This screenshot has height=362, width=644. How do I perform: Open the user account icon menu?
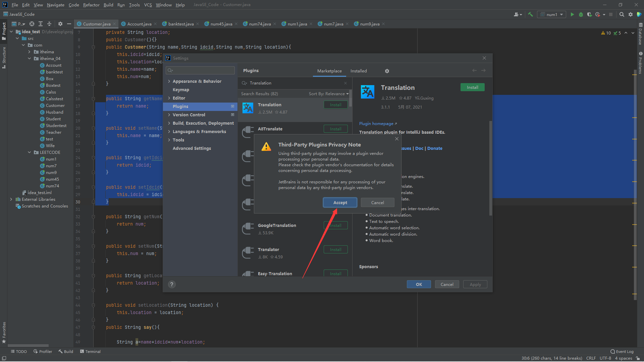pos(518,14)
